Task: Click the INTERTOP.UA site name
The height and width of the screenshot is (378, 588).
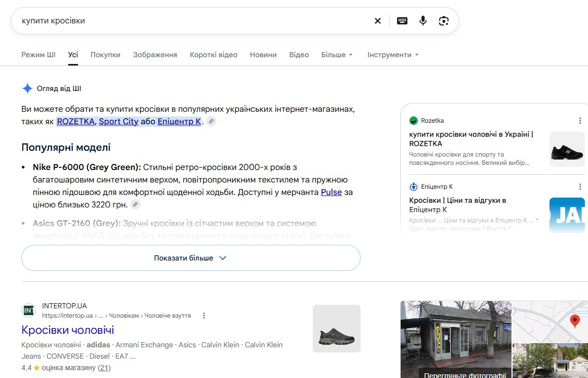Action: coord(64,306)
